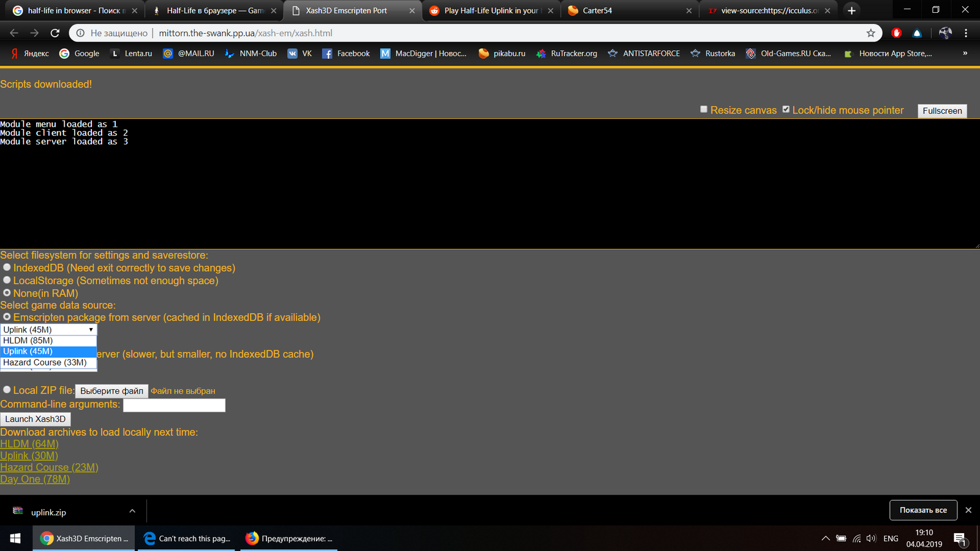The height and width of the screenshot is (551, 980).
Task: Download the Uplink (30M) archive
Action: [x=29, y=455]
